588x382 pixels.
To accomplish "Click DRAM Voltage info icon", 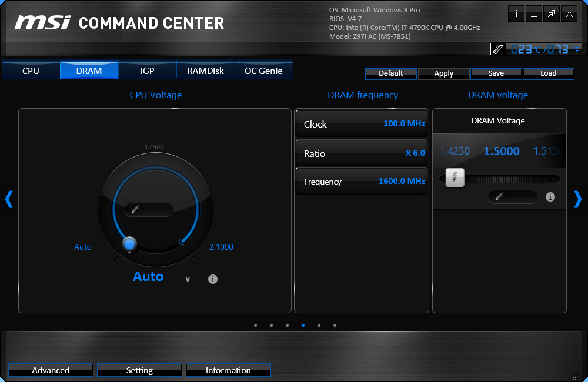I will (x=550, y=197).
